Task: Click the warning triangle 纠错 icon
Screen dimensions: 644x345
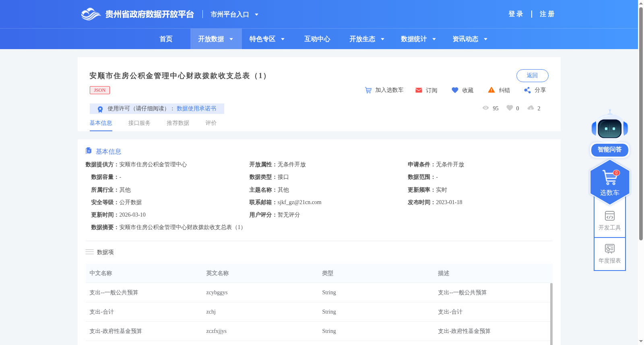Action: point(491,90)
